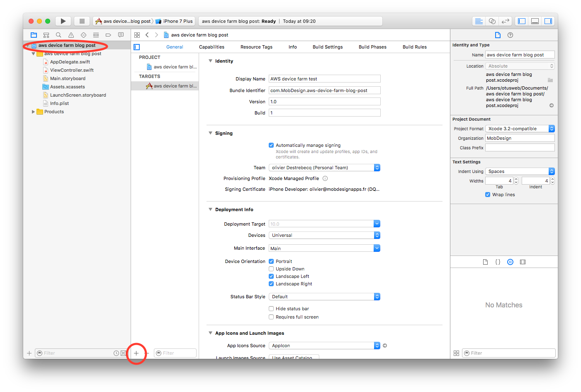
Task: Select AppDelegate.swift in navigator
Action: 70,62
